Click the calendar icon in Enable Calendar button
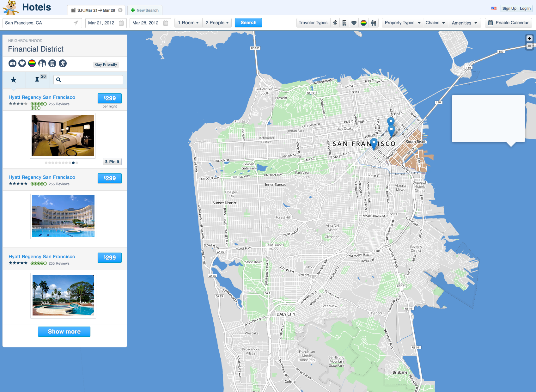Image resolution: width=536 pixels, height=392 pixels. [x=490, y=23]
